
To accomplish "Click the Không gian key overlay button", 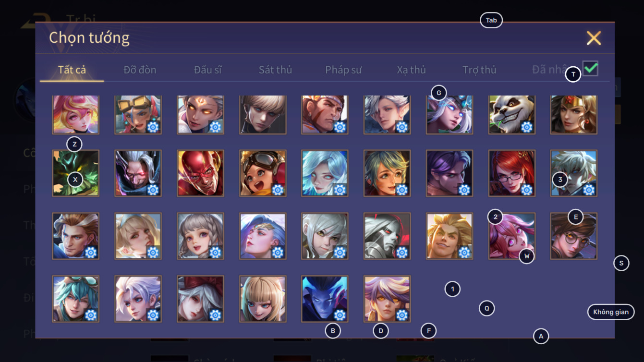I will tap(611, 312).
